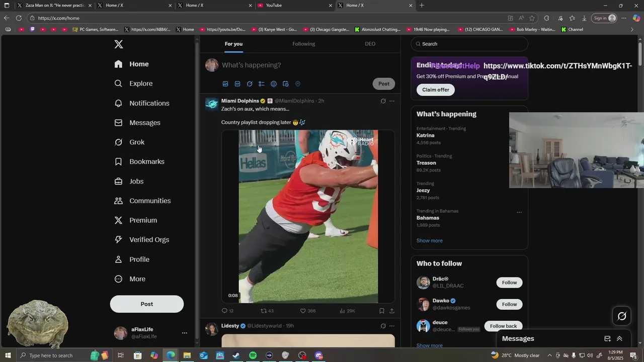Click the sidebar Post button
The image size is (644, 362).
pyautogui.click(x=147, y=304)
